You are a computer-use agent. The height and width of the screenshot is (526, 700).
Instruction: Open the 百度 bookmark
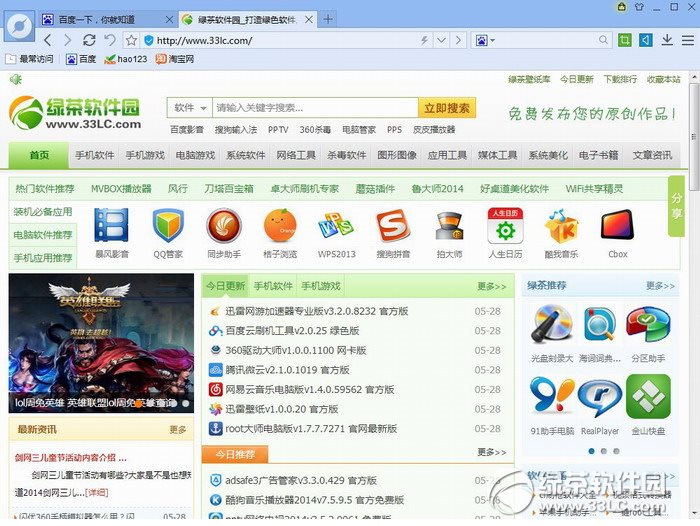(81, 59)
